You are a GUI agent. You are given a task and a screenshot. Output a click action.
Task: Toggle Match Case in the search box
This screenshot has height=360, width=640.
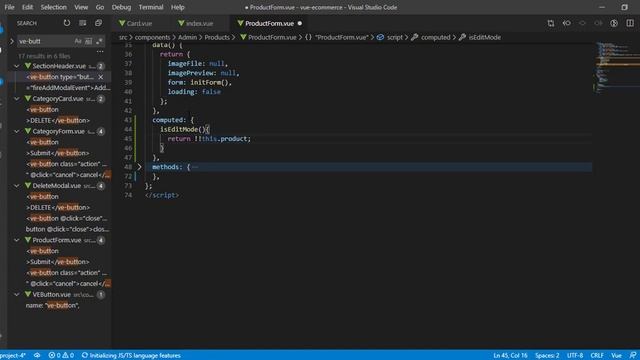click(78, 41)
